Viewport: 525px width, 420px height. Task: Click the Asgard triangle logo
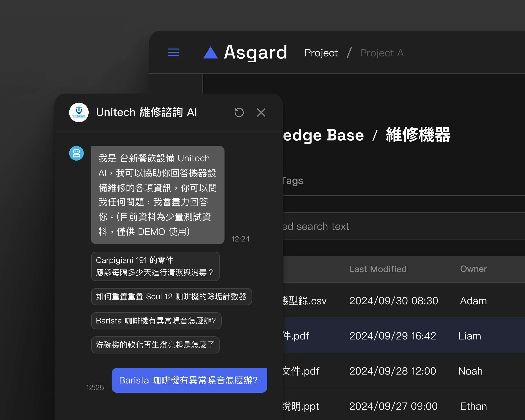tap(210, 53)
